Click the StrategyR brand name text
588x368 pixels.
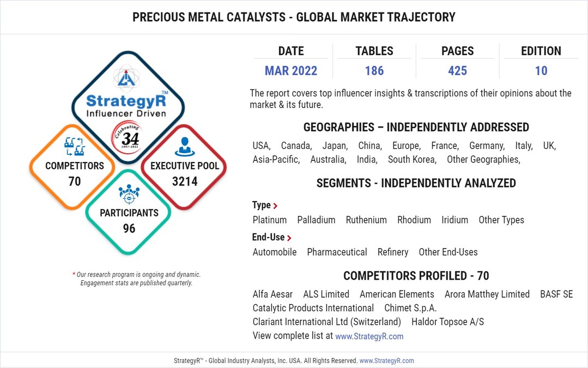tap(126, 100)
